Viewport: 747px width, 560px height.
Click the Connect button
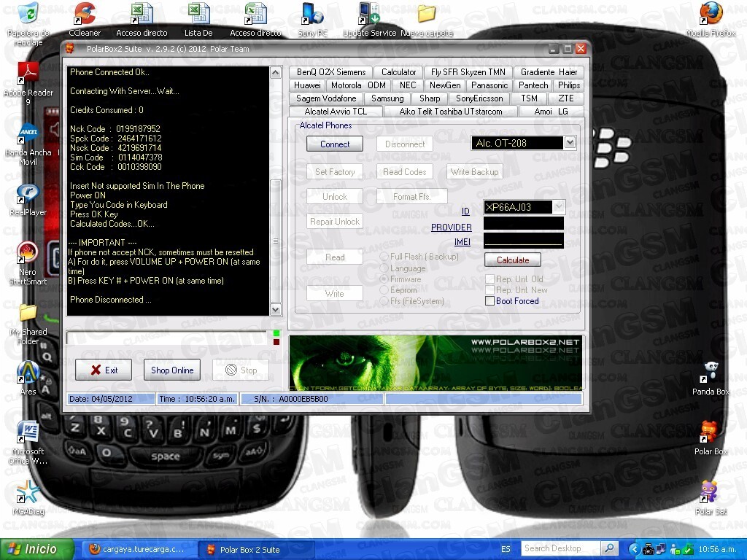point(334,144)
